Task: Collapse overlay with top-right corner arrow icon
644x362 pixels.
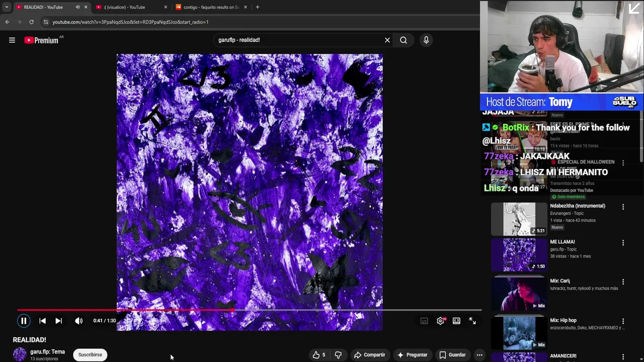Action: click(x=634, y=9)
